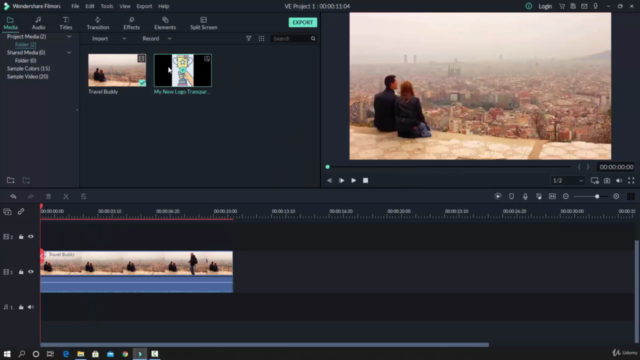Image resolution: width=640 pixels, height=360 pixels.
Task: Mute audio track 1 speaker icon
Action: (x=31, y=307)
